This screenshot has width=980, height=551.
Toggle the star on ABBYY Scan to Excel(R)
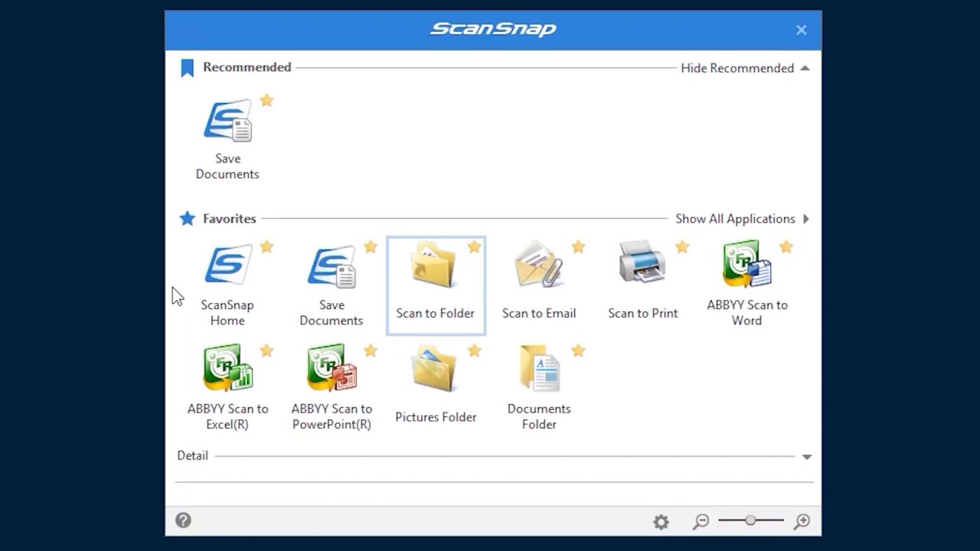(x=266, y=350)
